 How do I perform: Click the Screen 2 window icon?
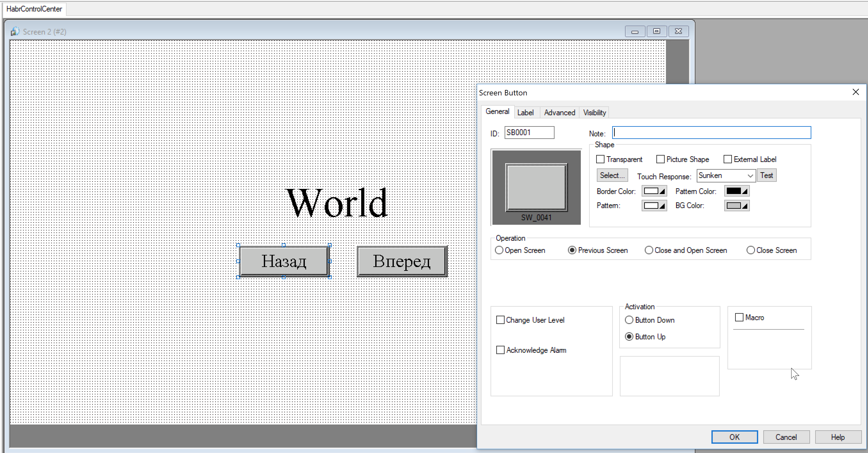point(15,31)
